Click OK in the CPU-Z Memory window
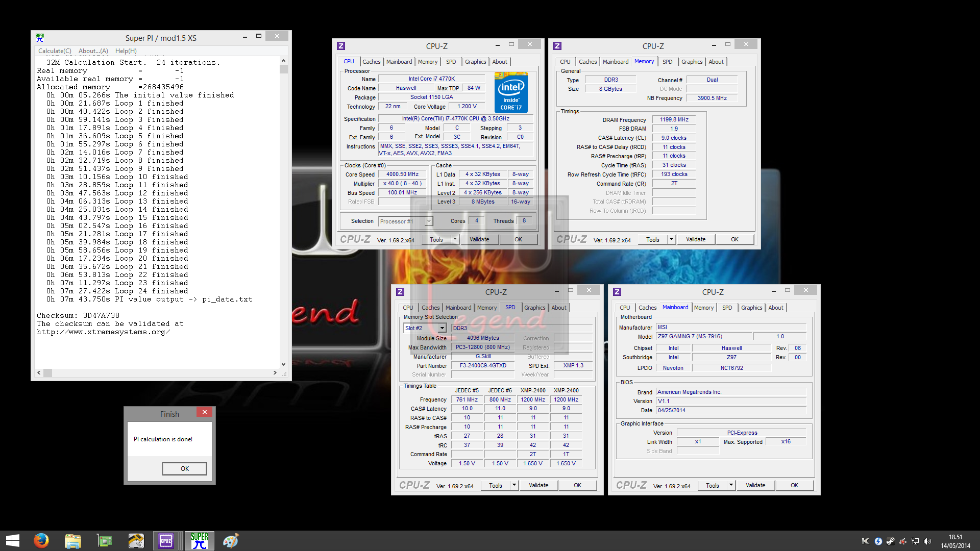Image resolution: width=980 pixels, height=551 pixels. coord(735,239)
